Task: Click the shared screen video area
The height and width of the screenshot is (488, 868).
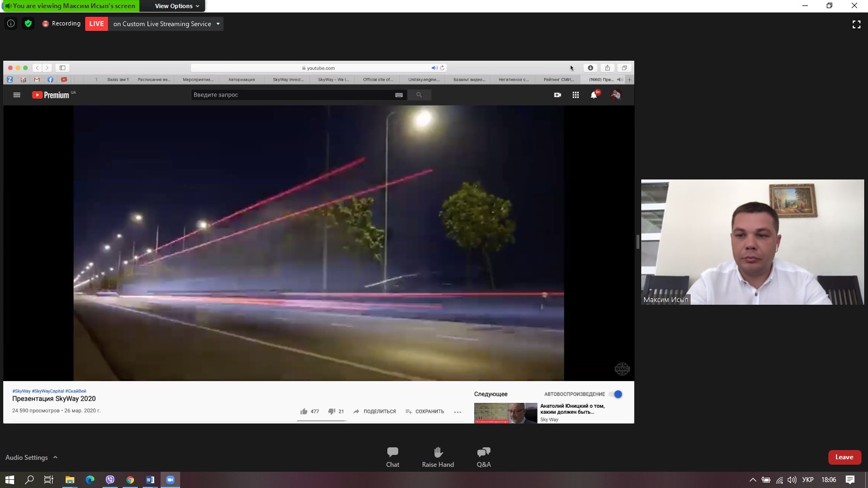Action: coord(318,242)
